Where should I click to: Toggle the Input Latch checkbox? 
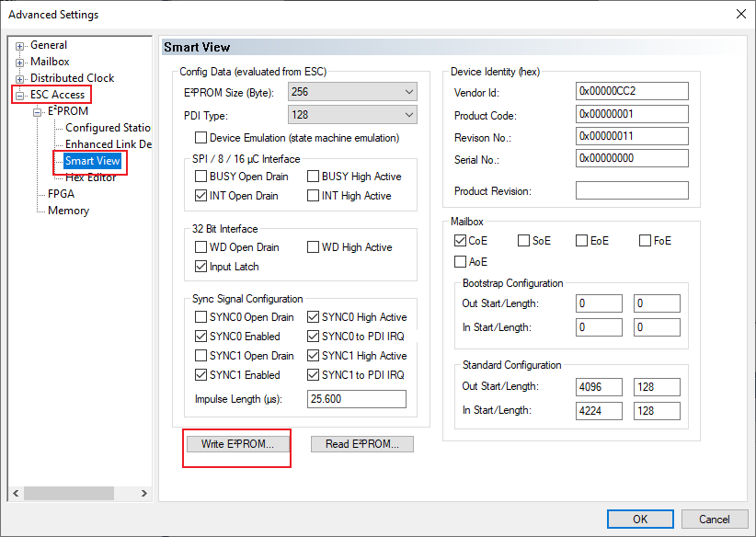pyautogui.click(x=201, y=267)
